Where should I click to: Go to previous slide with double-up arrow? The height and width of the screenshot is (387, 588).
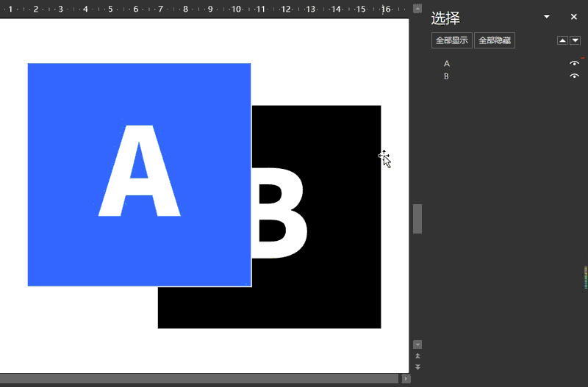417,356
